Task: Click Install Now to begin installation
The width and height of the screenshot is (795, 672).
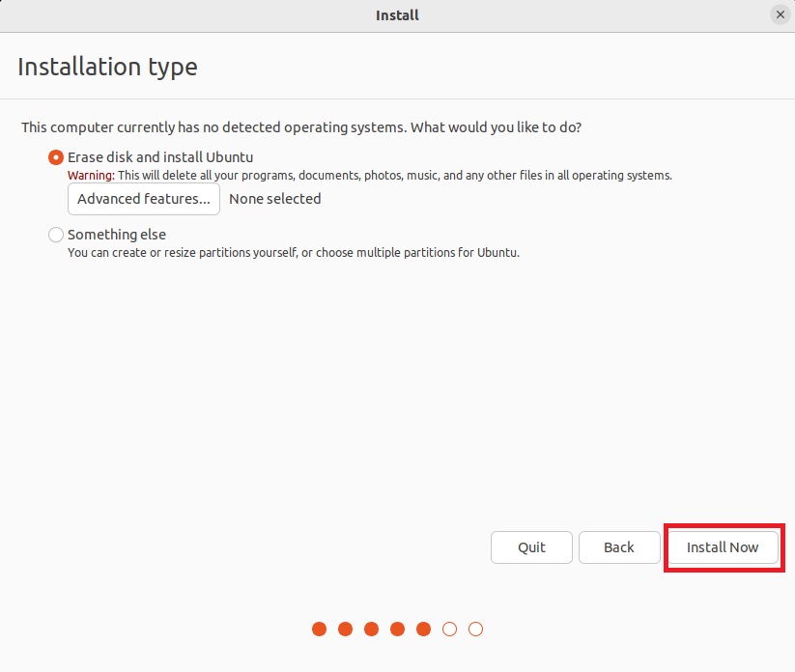Action: tap(723, 547)
